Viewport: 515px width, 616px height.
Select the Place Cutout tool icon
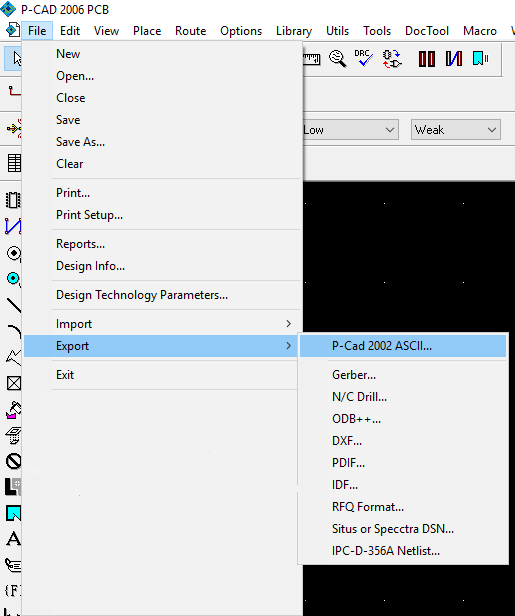(14, 436)
